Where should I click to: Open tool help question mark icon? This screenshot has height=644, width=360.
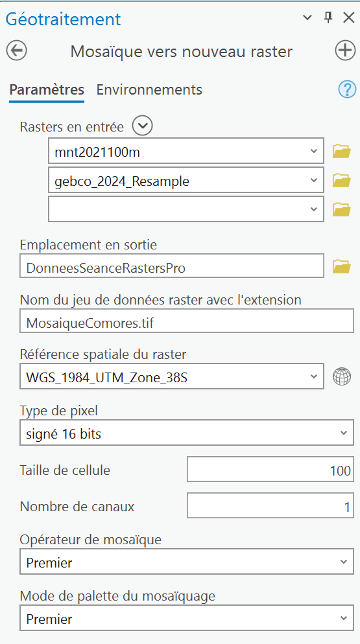tap(347, 89)
